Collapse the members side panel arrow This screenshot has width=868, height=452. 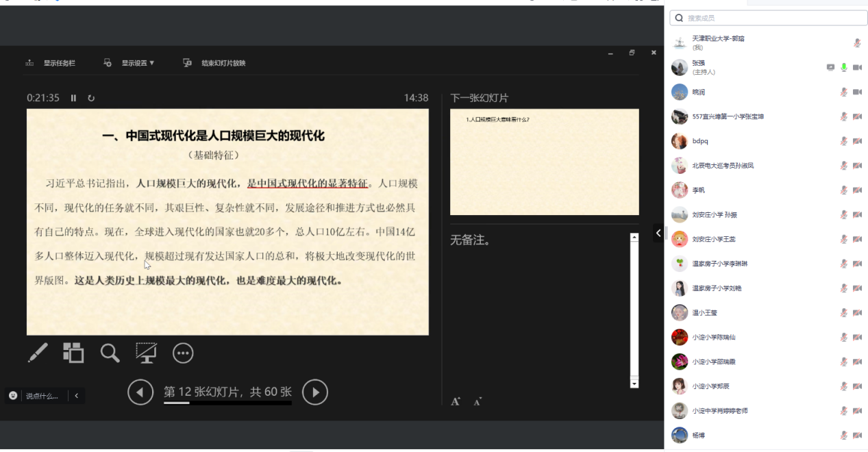pyautogui.click(x=658, y=233)
